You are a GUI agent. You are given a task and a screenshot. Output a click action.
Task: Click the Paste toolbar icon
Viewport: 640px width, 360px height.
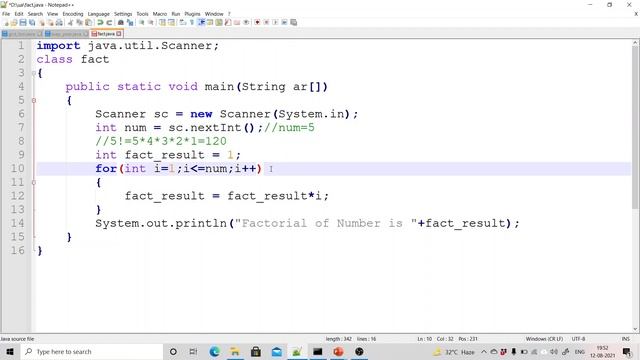(88, 22)
